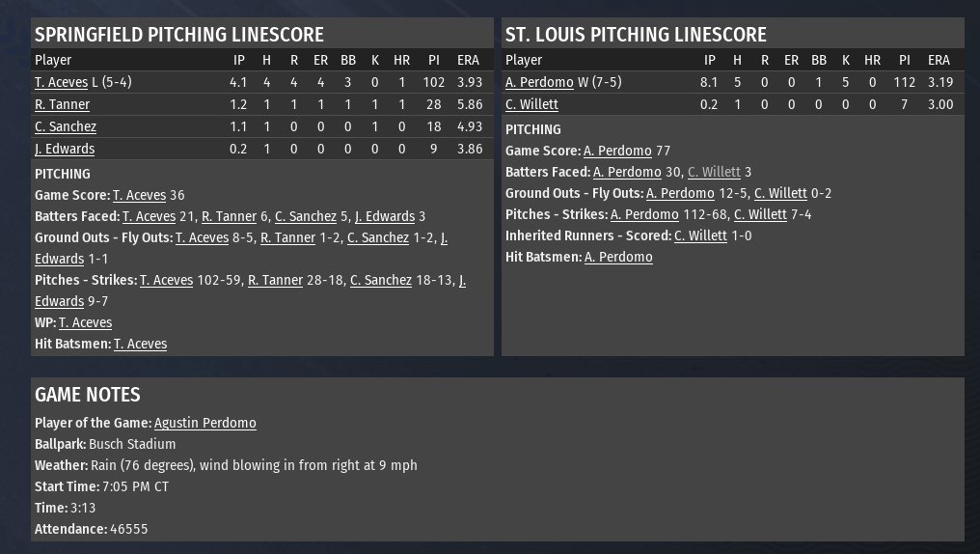980x554 pixels.
Task: Click A. Perdomo in St. Louis Pitches - Strikes
Action: click(644, 214)
